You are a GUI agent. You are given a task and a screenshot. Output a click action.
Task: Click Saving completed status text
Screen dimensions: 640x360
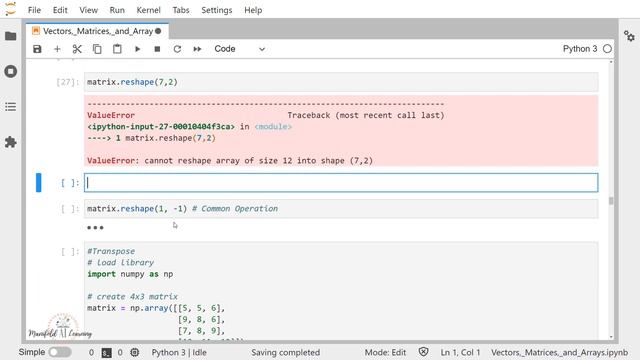coord(285,352)
